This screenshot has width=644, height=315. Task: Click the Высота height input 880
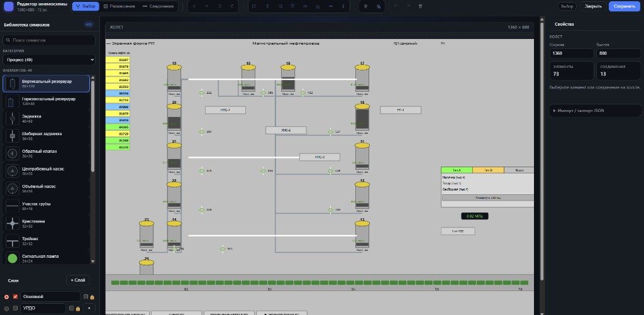pos(619,53)
